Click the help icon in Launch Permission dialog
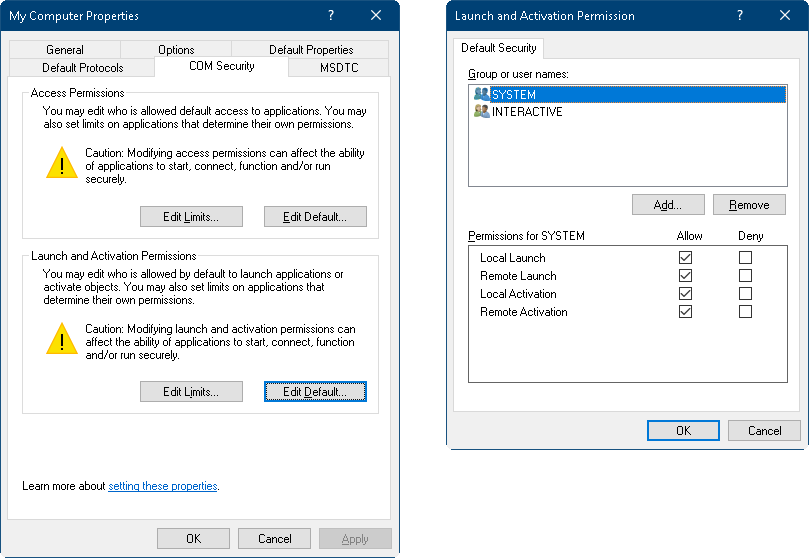 coord(740,16)
